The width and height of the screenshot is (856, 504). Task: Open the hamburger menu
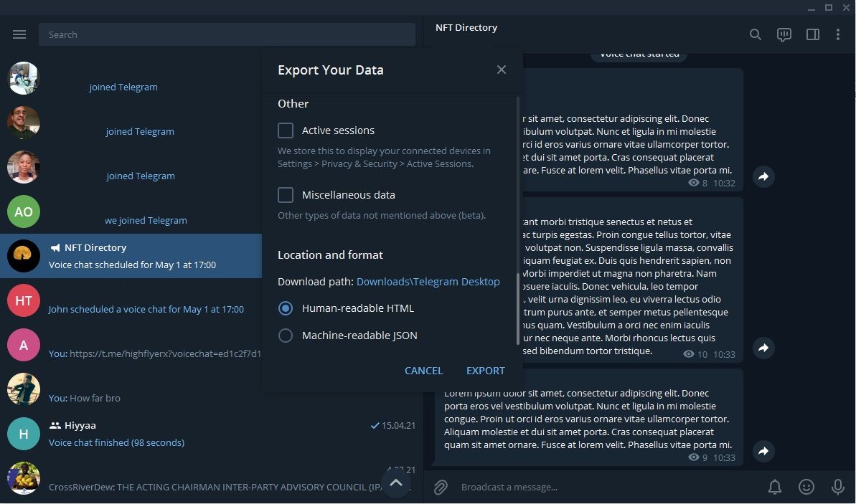19,34
